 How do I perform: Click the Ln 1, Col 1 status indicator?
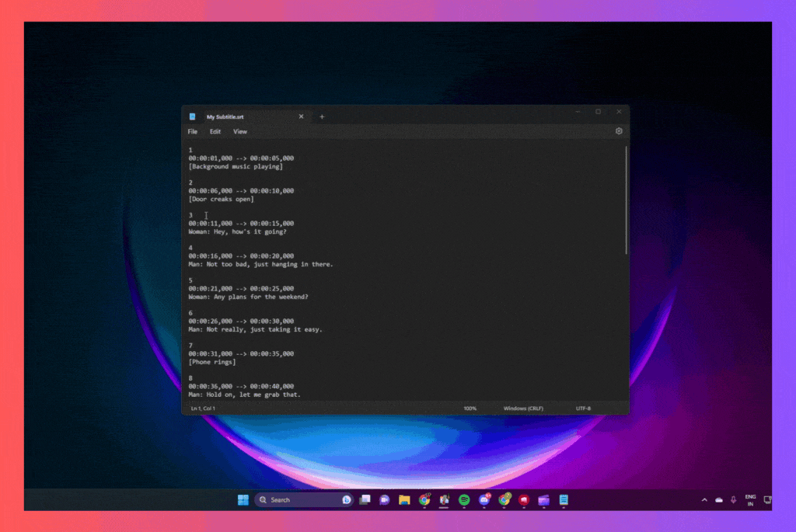coord(203,409)
